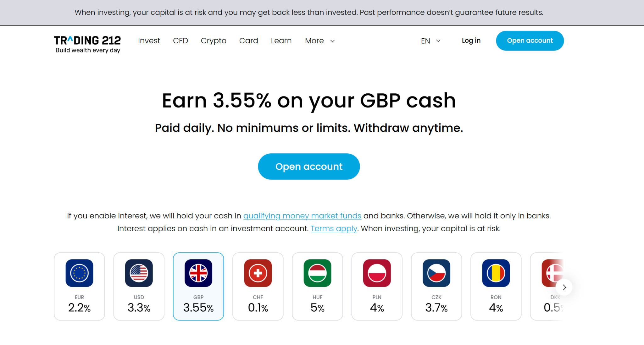Select the EUR currency flag icon
This screenshot has height=345, width=644.
click(x=79, y=273)
